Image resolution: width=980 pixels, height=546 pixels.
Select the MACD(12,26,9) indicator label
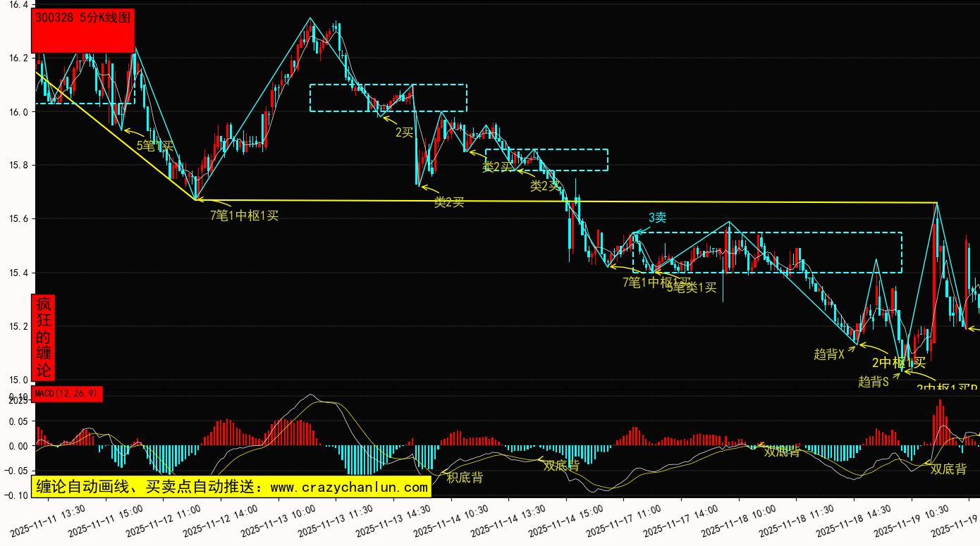68,393
